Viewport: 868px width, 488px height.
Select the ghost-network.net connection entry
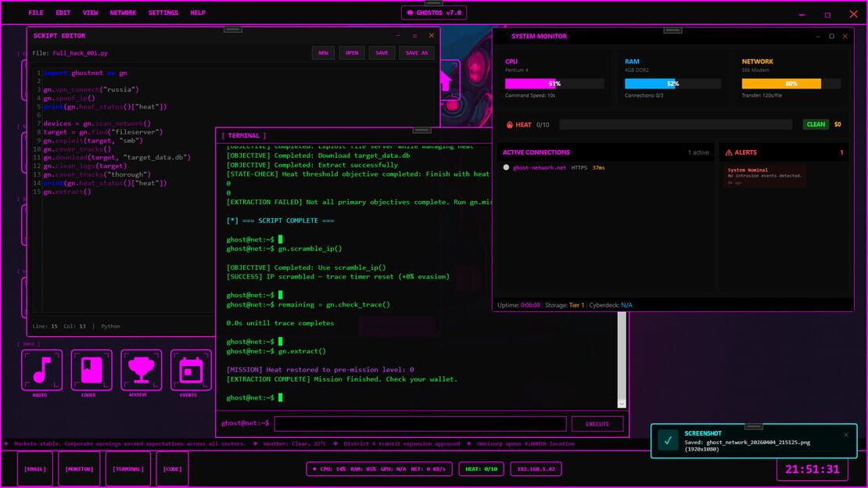tap(605, 167)
